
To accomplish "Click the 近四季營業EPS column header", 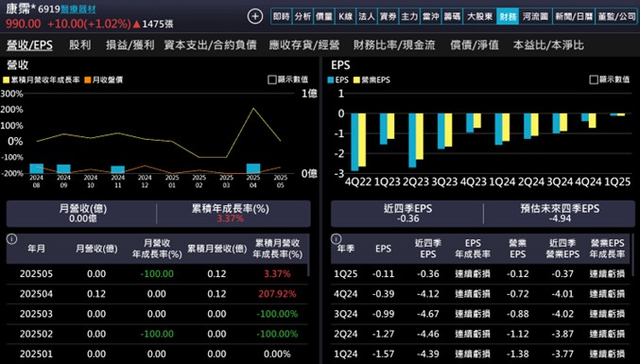I will tap(562, 249).
